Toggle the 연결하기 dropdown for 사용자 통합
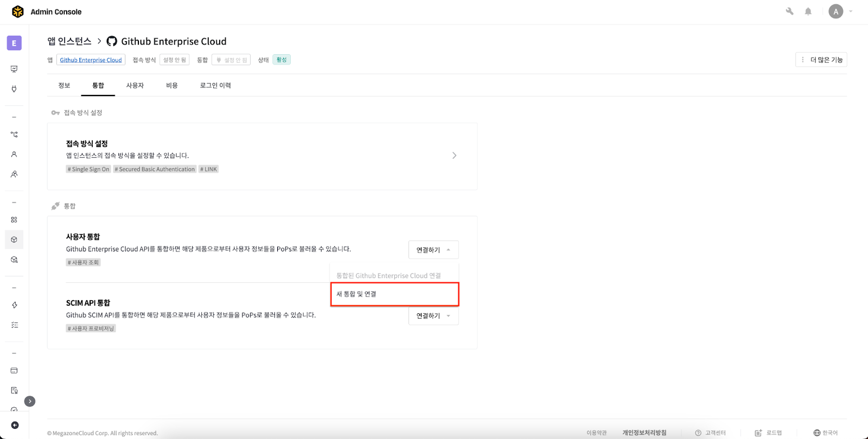The image size is (868, 439). (x=433, y=250)
